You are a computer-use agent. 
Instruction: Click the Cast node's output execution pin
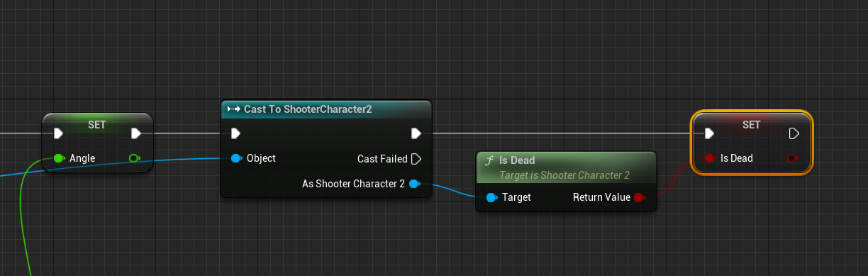click(416, 133)
